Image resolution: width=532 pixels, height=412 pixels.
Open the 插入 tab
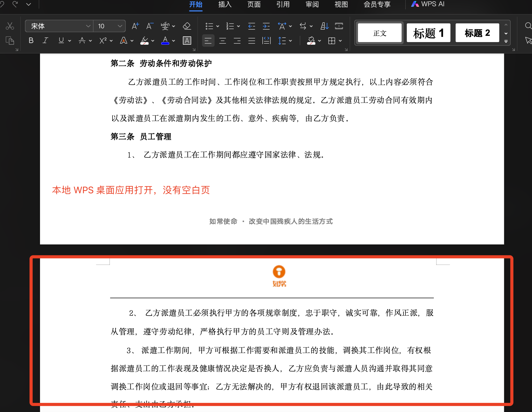tap(225, 4)
